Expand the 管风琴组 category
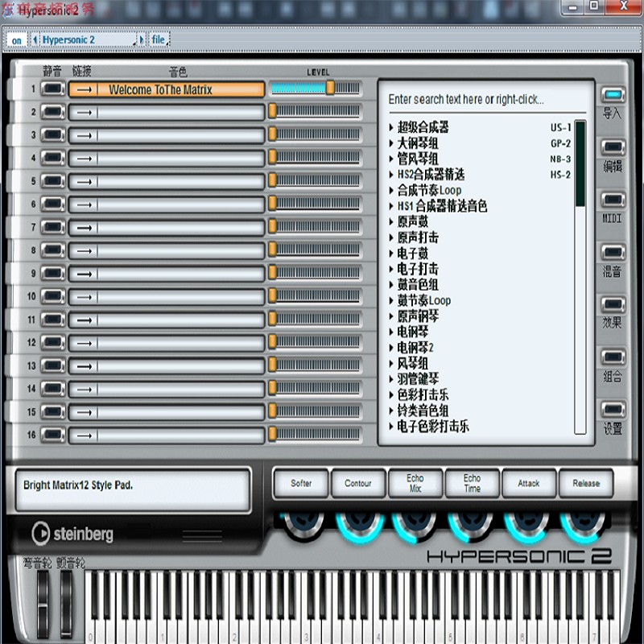Viewport: 644px width, 644px height. (391, 159)
